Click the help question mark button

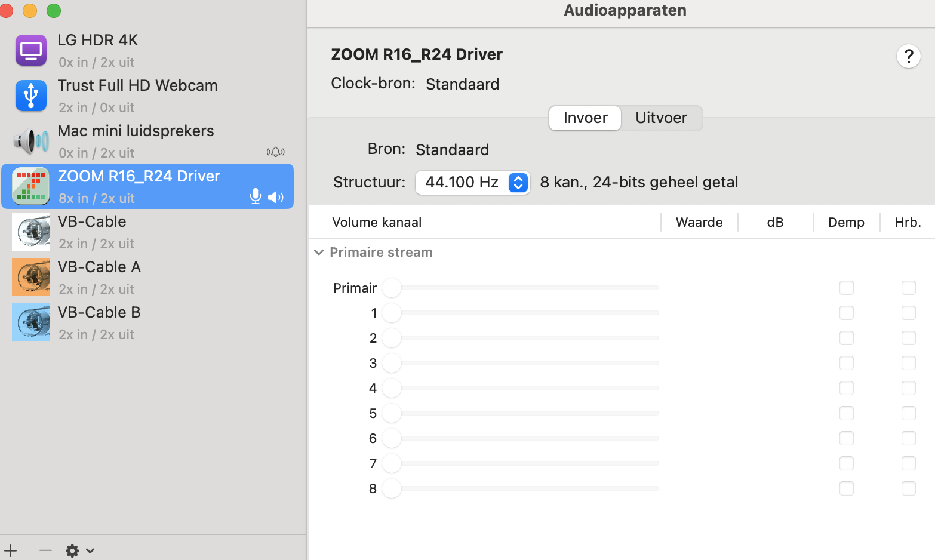point(909,56)
